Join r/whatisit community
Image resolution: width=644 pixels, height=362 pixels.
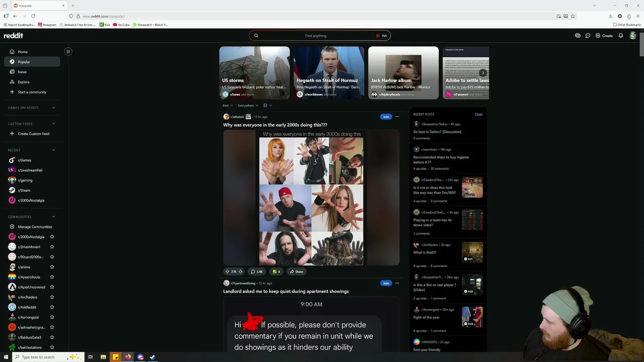[x=386, y=117]
